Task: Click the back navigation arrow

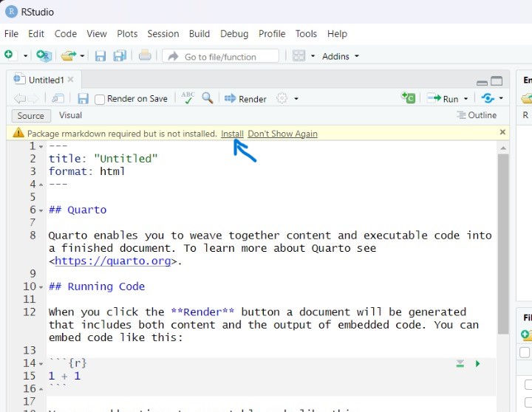Action: pos(20,99)
